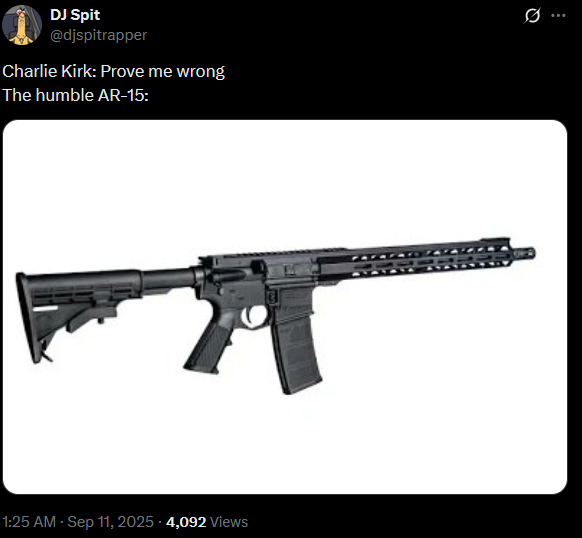
Task: Open the attached AR-15 rifle image
Action: (x=285, y=307)
